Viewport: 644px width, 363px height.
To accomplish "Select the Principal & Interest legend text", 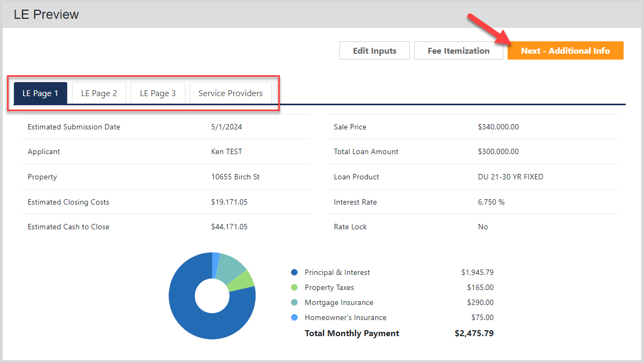I will coord(337,272).
